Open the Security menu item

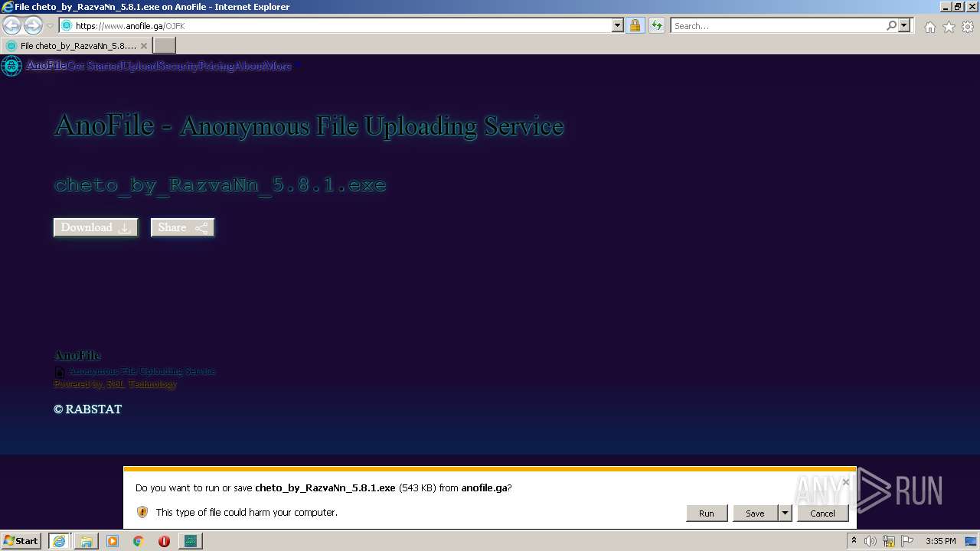click(x=178, y=66)
